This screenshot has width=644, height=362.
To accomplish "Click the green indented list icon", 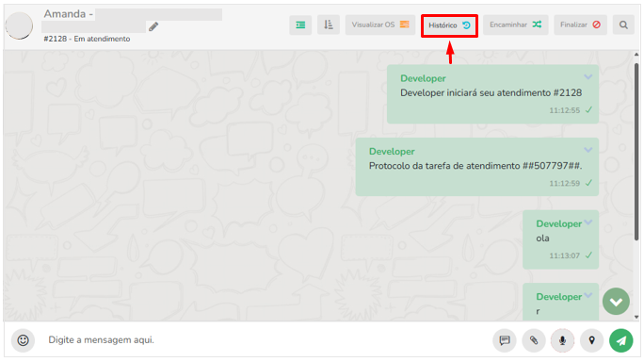I will (300, 25).
